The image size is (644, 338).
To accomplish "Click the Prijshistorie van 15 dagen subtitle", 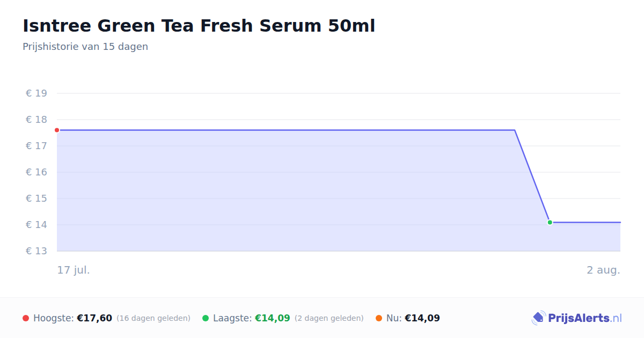I will tap(85, 47).
